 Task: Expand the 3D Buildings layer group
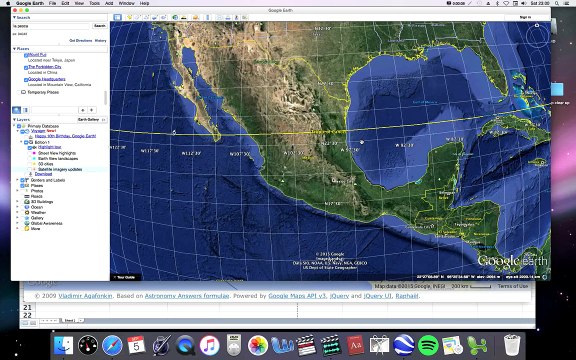click(x=17, y=202)
